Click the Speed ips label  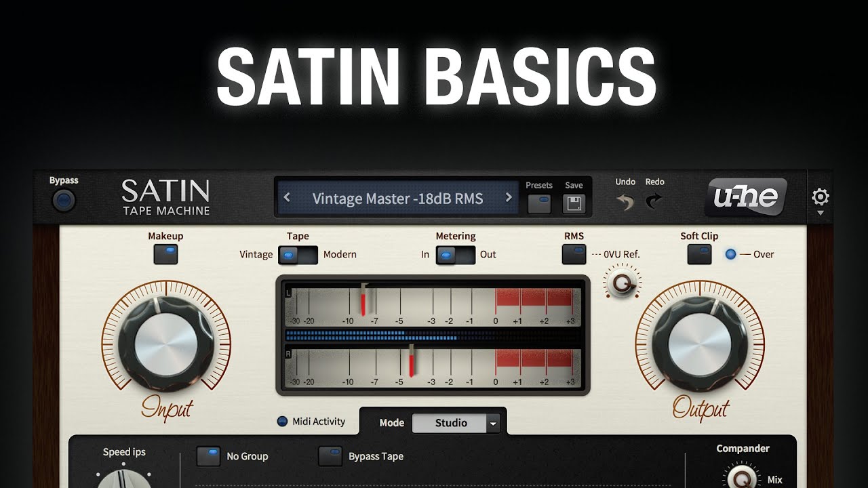tap(124, 452)
